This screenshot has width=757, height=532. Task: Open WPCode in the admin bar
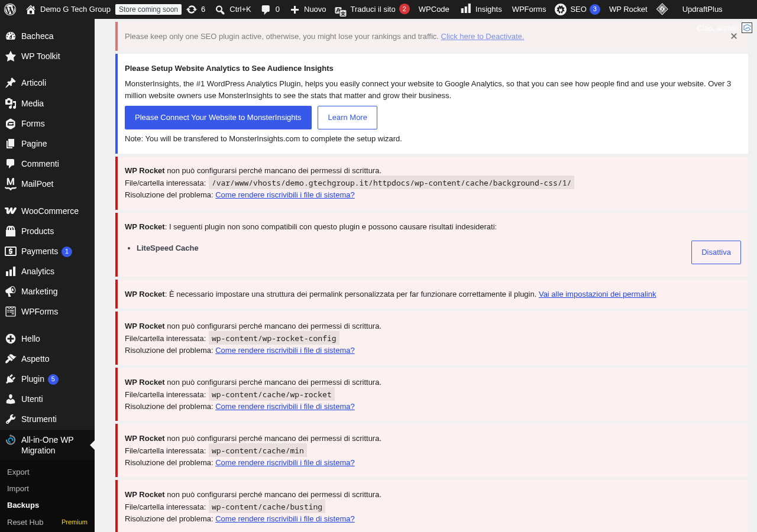click(434, 9)
